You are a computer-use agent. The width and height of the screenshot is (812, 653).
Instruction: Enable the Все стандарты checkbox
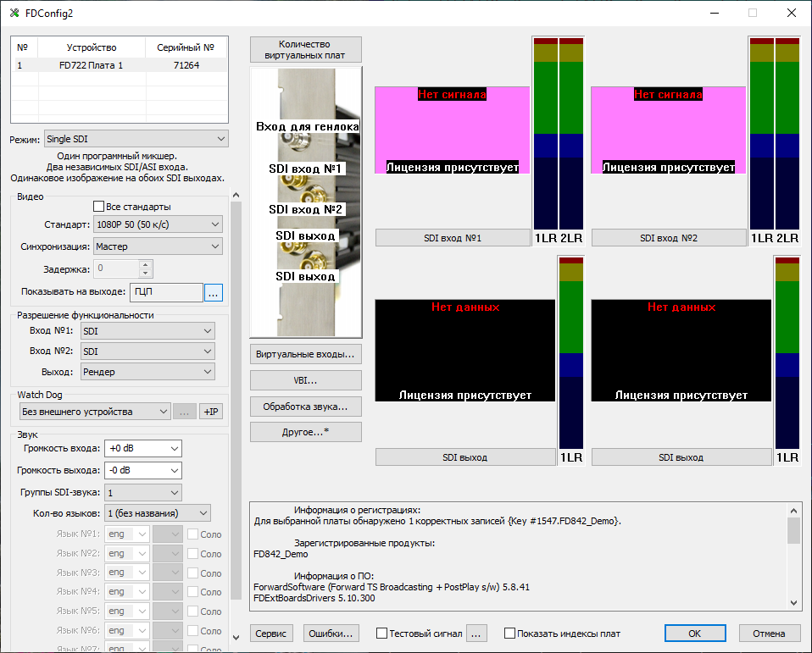click(98, 207)
